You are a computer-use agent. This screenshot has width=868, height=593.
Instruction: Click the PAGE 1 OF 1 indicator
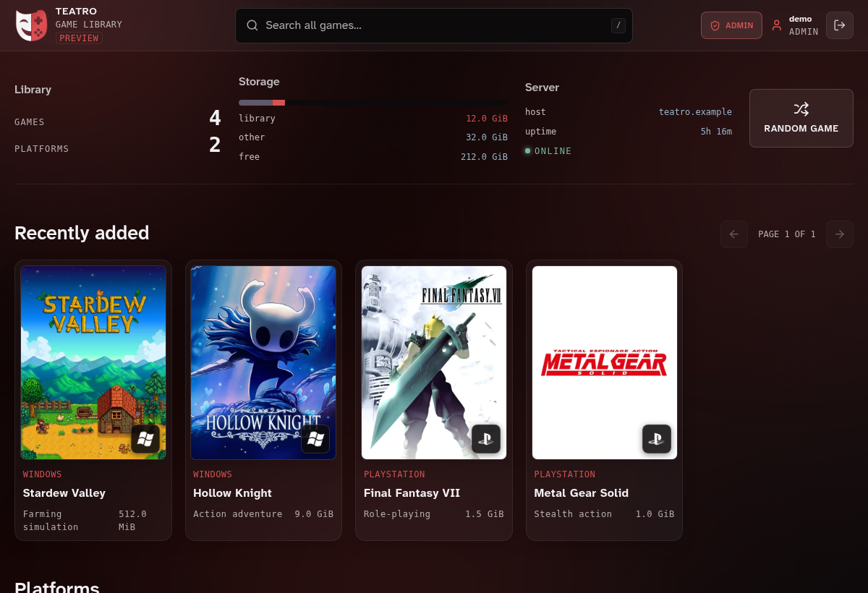(x=787, y=234)
